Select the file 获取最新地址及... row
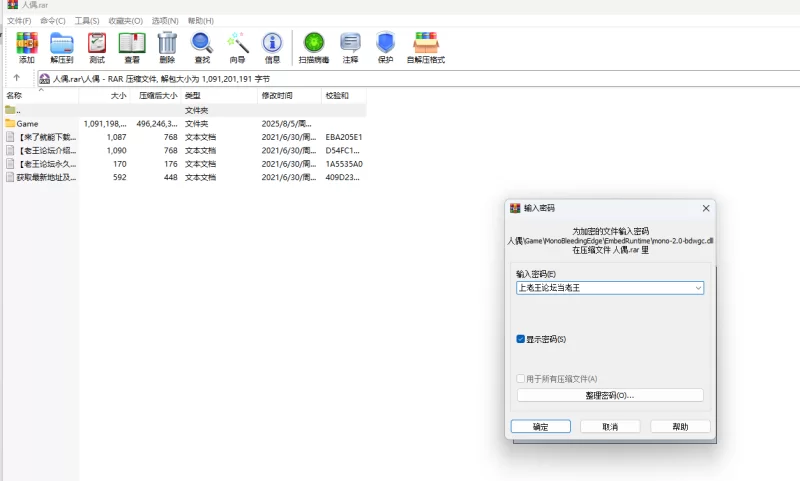Image resolution: width=800 pixels, height=481 pixels. [184, 177]
